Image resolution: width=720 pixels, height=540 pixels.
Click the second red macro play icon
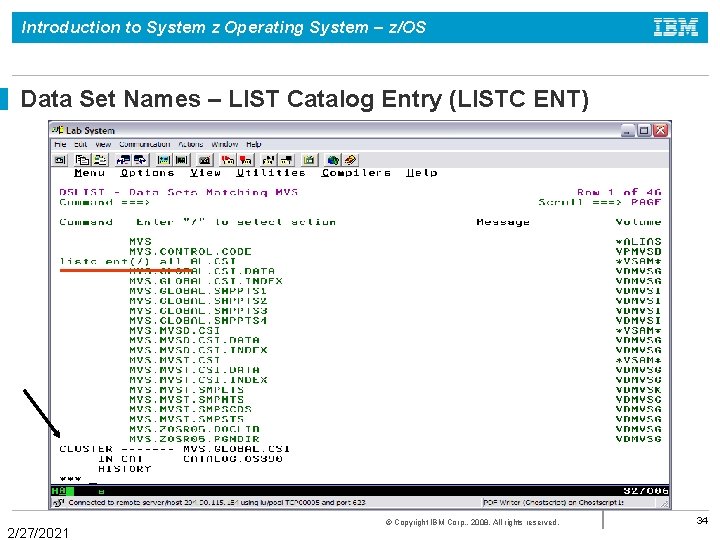coord(246,160)
